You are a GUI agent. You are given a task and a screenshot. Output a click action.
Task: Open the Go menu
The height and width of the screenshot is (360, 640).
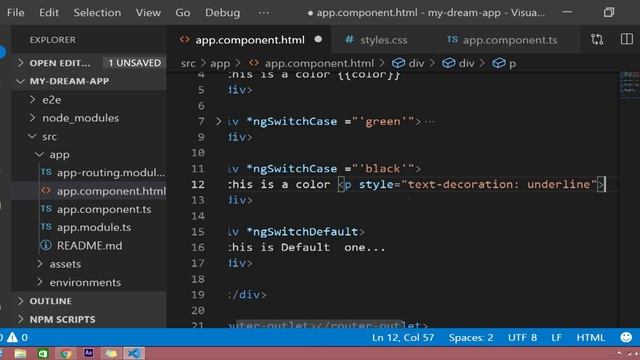coord(182,13)
